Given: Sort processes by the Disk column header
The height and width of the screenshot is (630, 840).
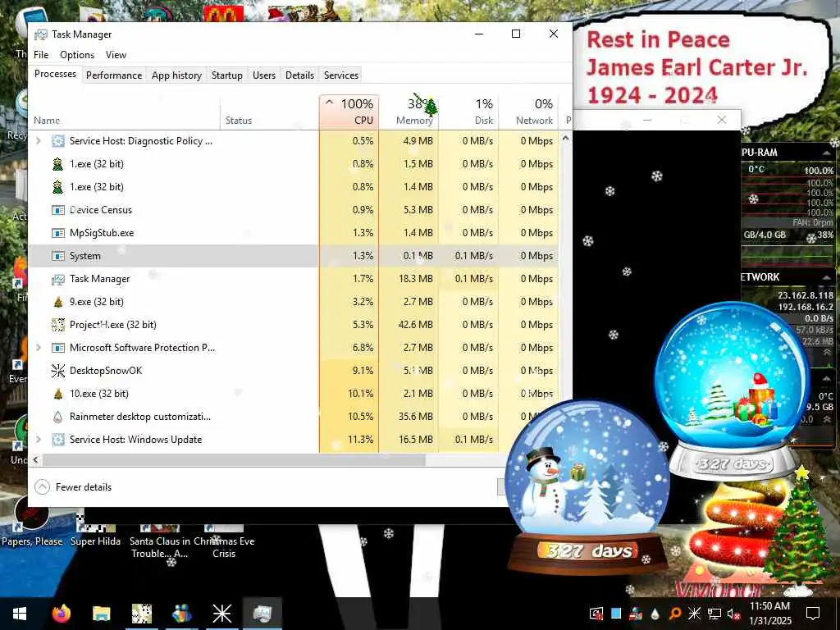Looking at the screenshot, I should (468, 112).
